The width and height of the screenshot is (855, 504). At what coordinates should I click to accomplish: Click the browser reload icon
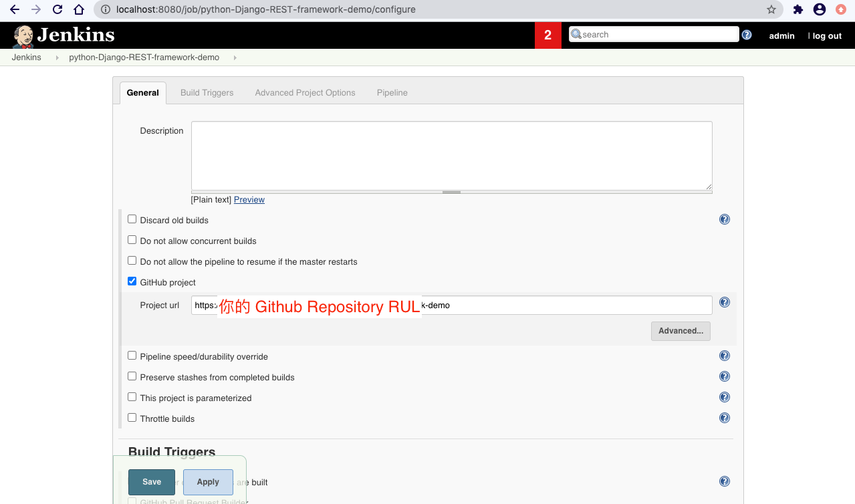[x=58, y=9]
